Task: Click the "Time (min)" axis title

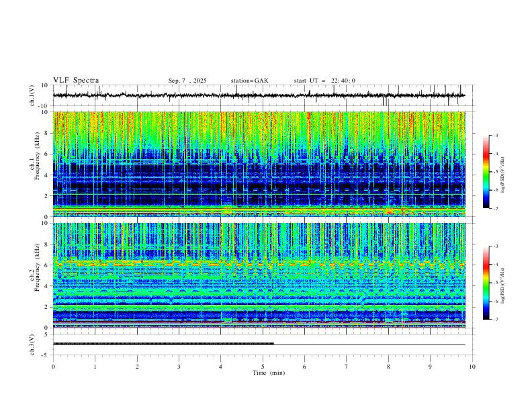Action: point(269,373)
